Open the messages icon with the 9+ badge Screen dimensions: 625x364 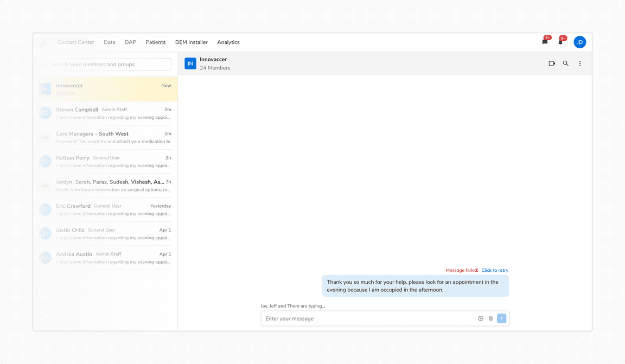[x=544, y=42]
